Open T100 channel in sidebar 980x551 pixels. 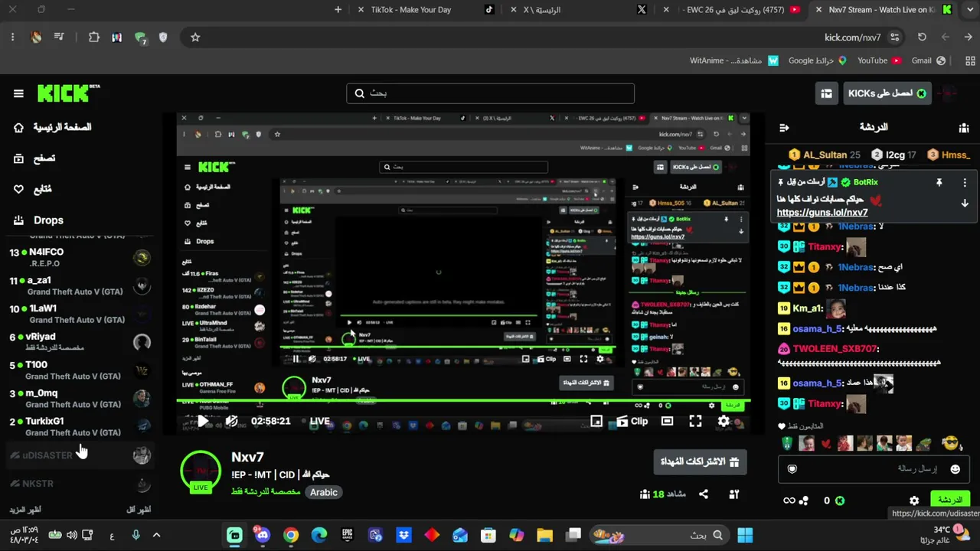pyautogui.click(x=80, y=370)
